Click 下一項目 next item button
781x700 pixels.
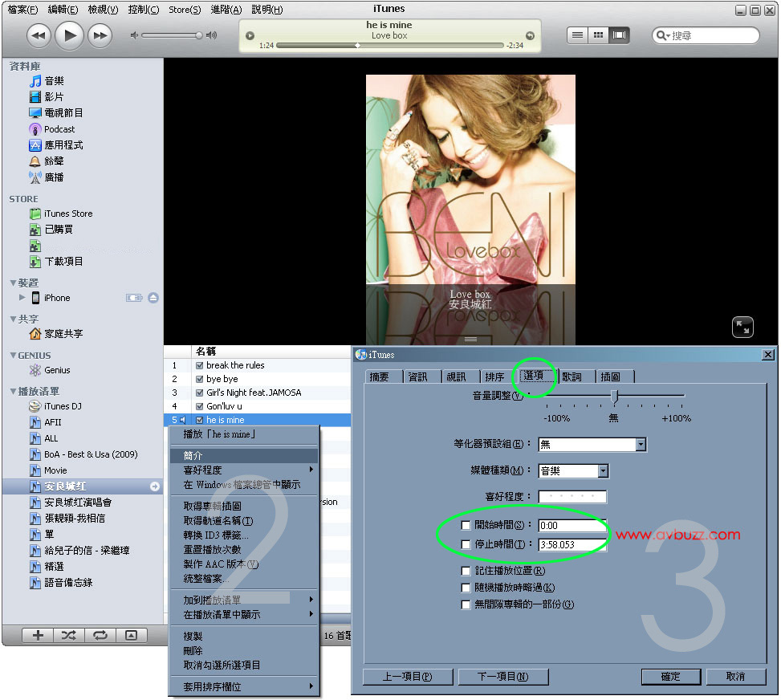click(x=502, y=676)
